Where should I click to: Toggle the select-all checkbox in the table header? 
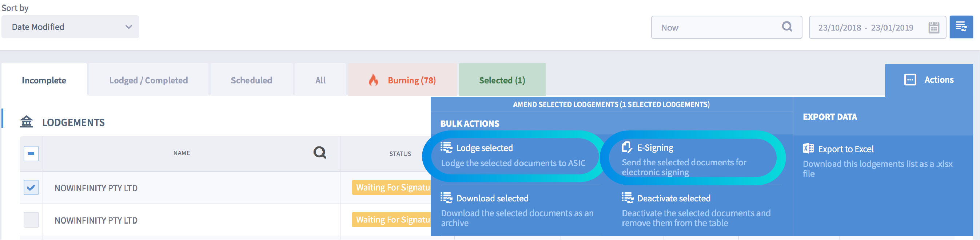(x=31, y=154)
